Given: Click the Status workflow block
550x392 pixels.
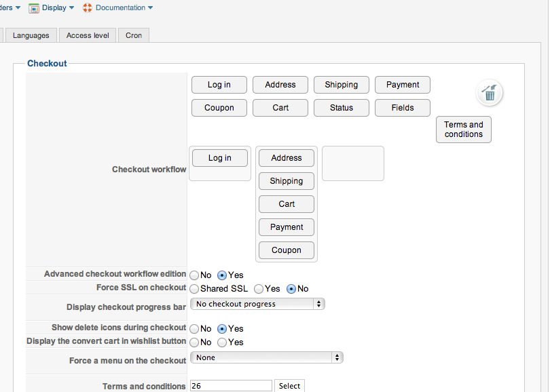Looking at the screenshot, I should [x=342, y=108].
